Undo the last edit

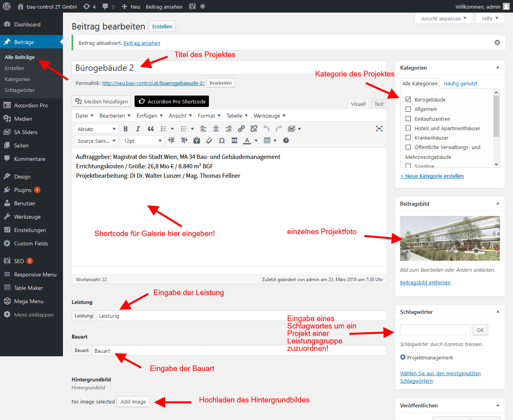(266, 129)
